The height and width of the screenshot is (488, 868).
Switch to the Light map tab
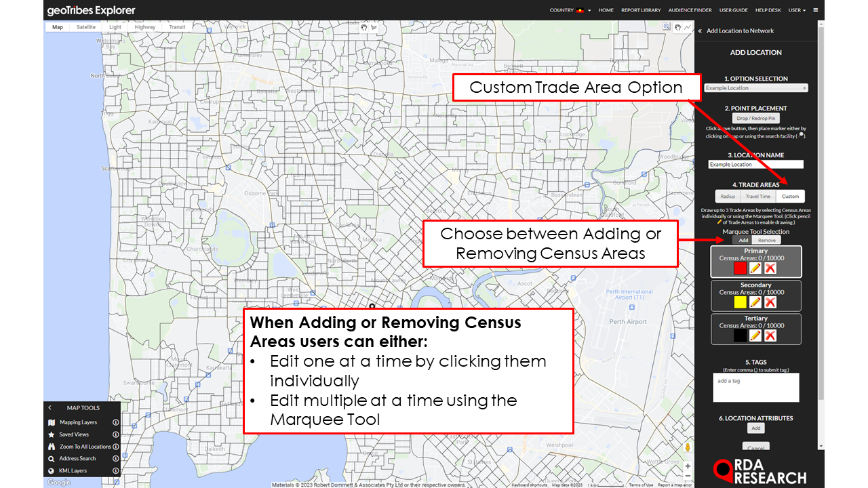(x=115, y=27)
